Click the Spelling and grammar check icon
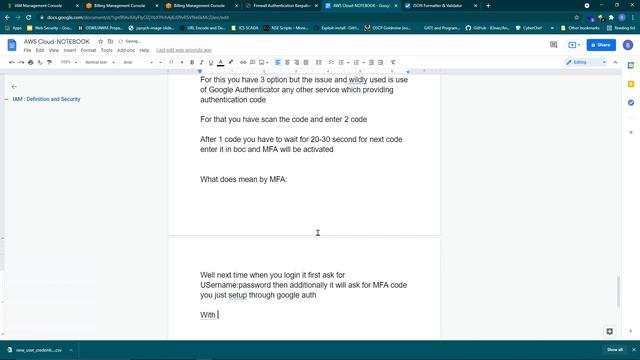This screenshot has width=640, height=360. click(40, 62)
